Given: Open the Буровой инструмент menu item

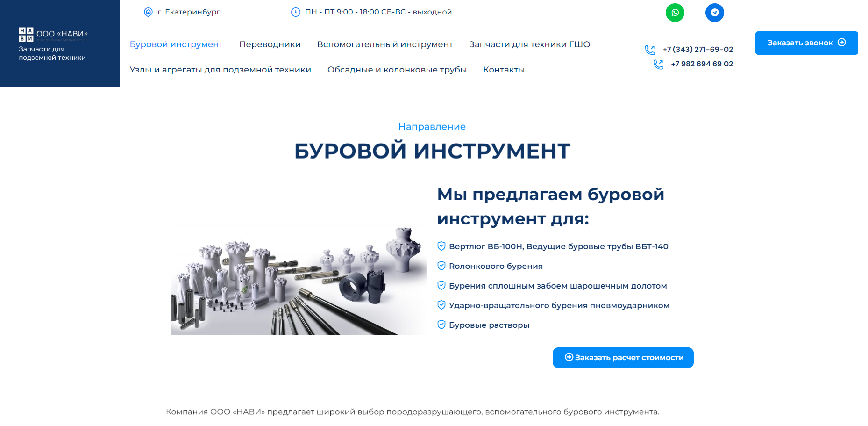Looking at the screenshot, I should (176, 44).
